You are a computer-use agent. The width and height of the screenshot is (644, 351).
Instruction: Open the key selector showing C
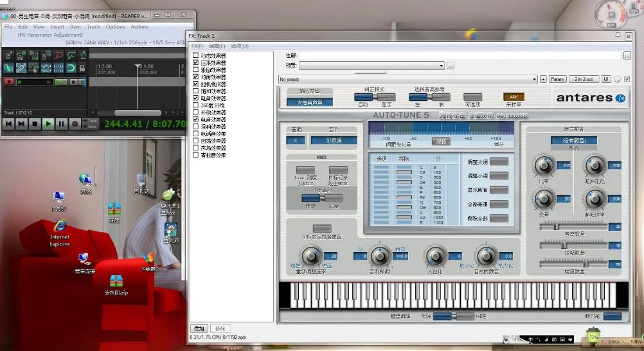[x=296, y=141]
